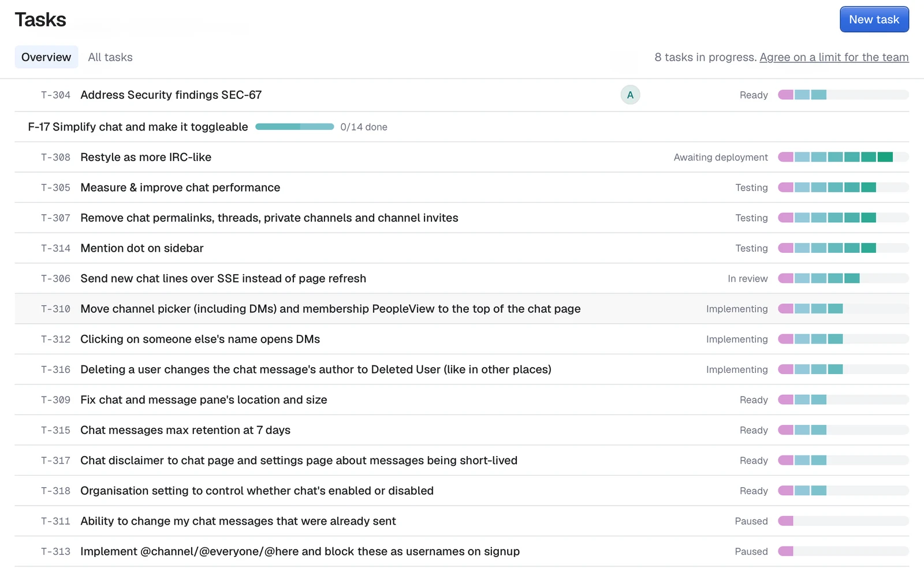Open task Restyle as more IRC-like
924x579 pixels.
pos(146,157)
